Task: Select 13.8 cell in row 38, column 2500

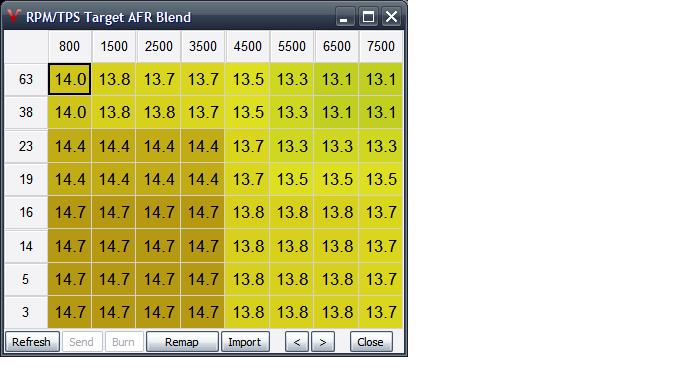Action: click(x=159, y=112)
